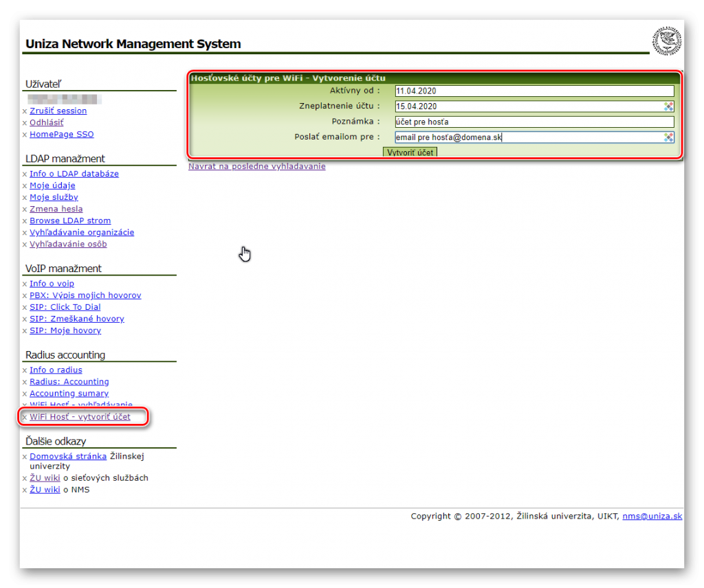Click the Vytvoriť účet button
Image resolution: width=704 pixels, height=588 pixels.
pos(410,152)
